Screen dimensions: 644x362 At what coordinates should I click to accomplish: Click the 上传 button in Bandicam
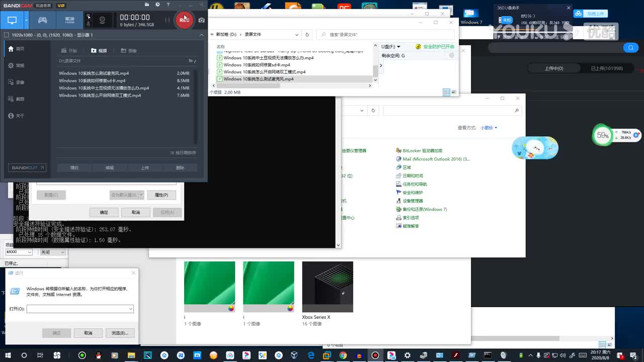pyautogui.click(x=145, y=167)
